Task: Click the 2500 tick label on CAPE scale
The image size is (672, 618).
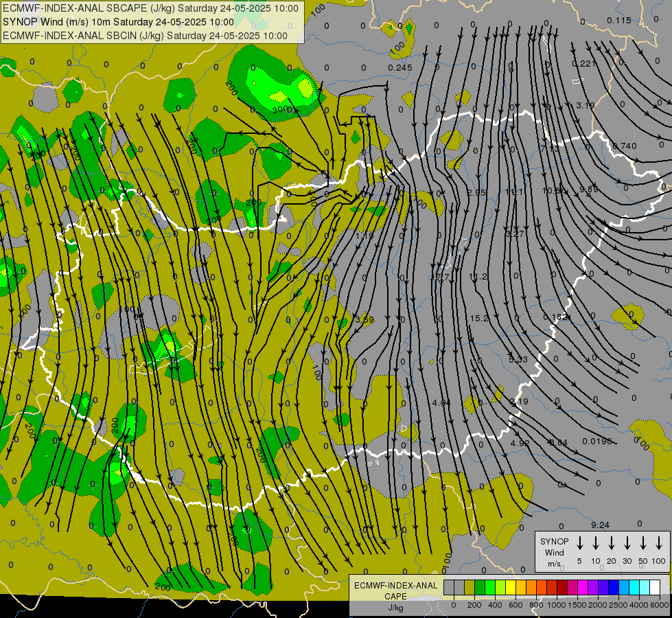Action: point(618,605)
